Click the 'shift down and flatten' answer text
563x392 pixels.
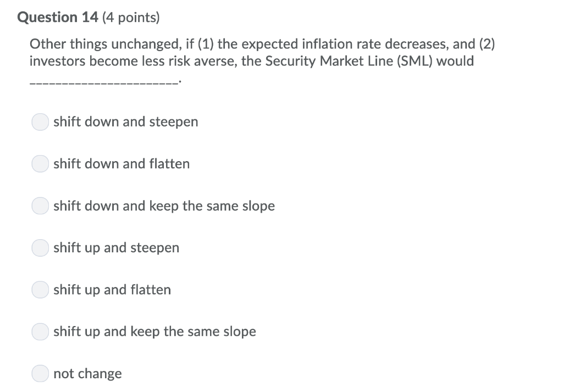(122, 164)
